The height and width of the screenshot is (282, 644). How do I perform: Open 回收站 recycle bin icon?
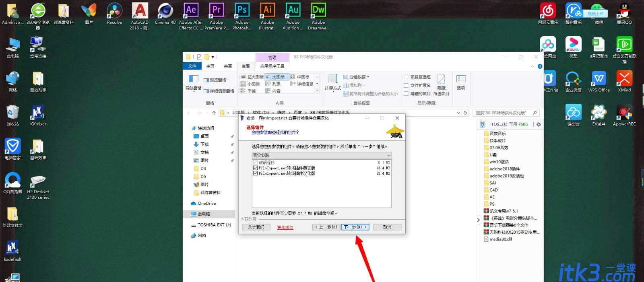coord(12,115)
